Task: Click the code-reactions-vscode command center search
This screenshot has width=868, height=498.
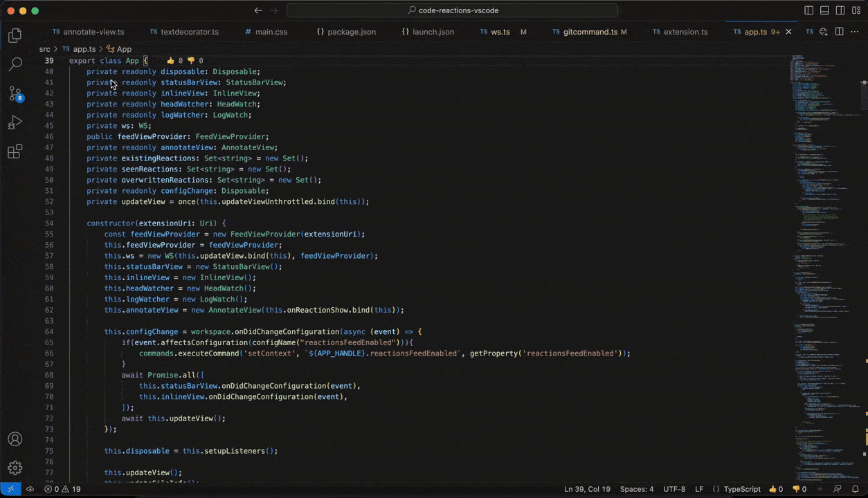Action: pyautogui.click(x=452, y=10)
